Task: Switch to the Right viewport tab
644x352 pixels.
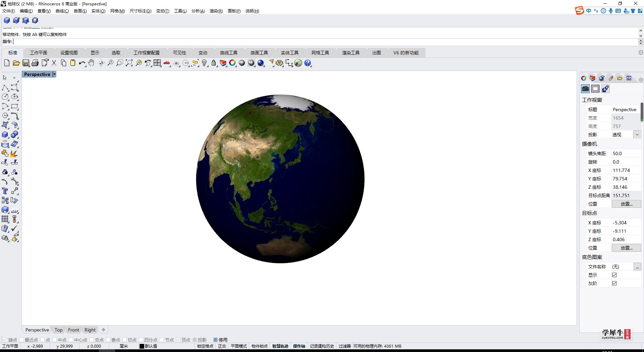Action: (90, 330)
